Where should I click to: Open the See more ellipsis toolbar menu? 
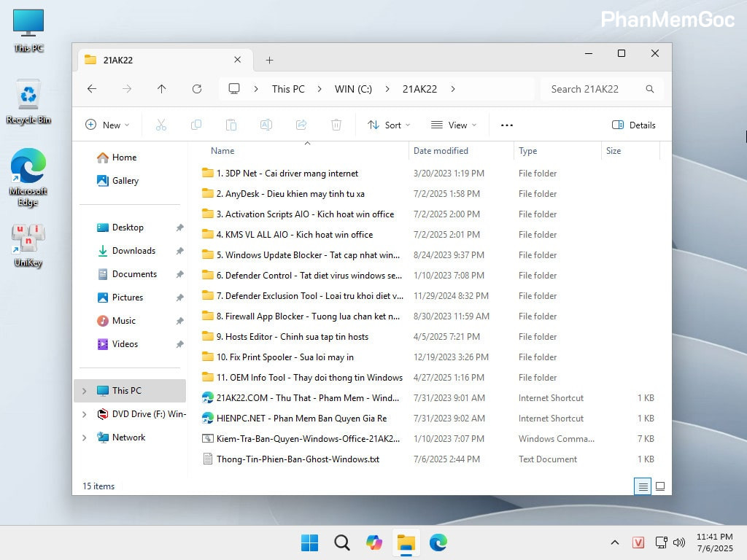coord(506,125)
